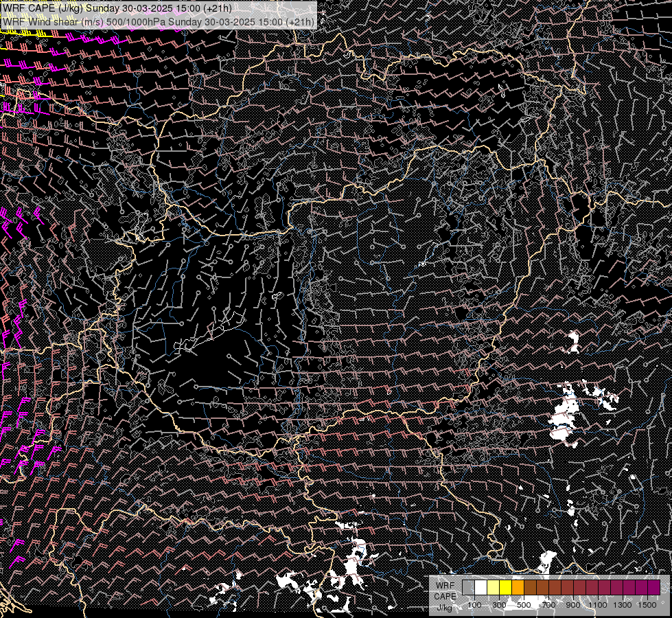Select the gray legend swatch below 100

coord(468,587)
